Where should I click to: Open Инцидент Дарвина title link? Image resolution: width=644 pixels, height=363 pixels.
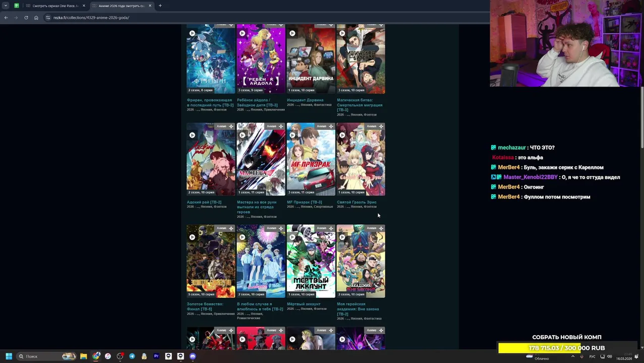(305, 100)
